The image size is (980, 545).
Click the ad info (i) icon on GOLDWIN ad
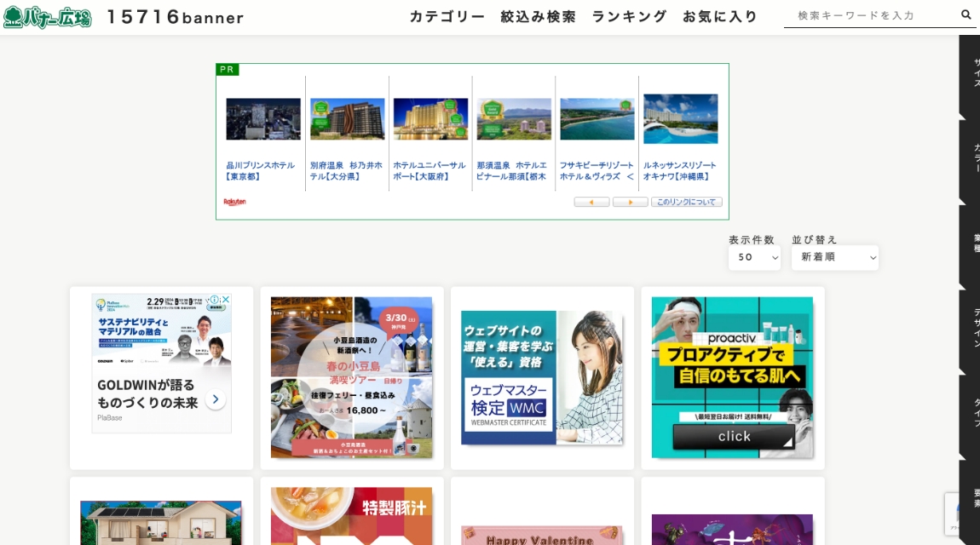point(215,301)
